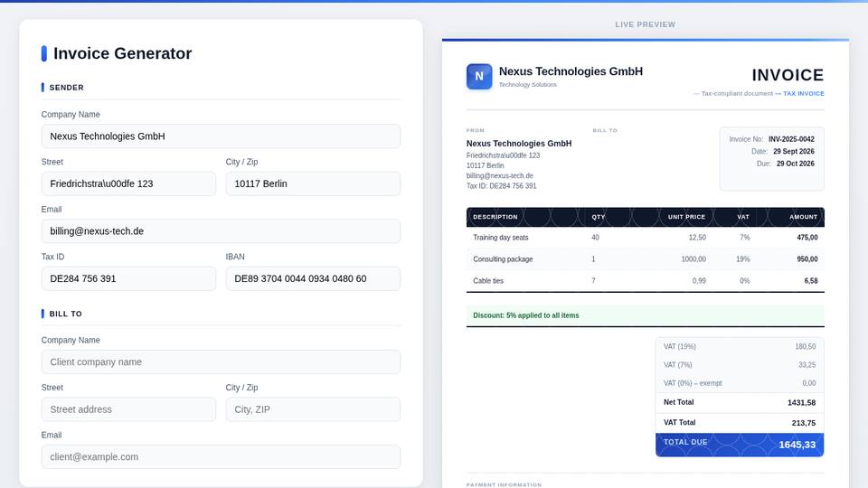868x488 pixels.
Task: Click the VAT Total value 213,75
Action: click(804, 423)
